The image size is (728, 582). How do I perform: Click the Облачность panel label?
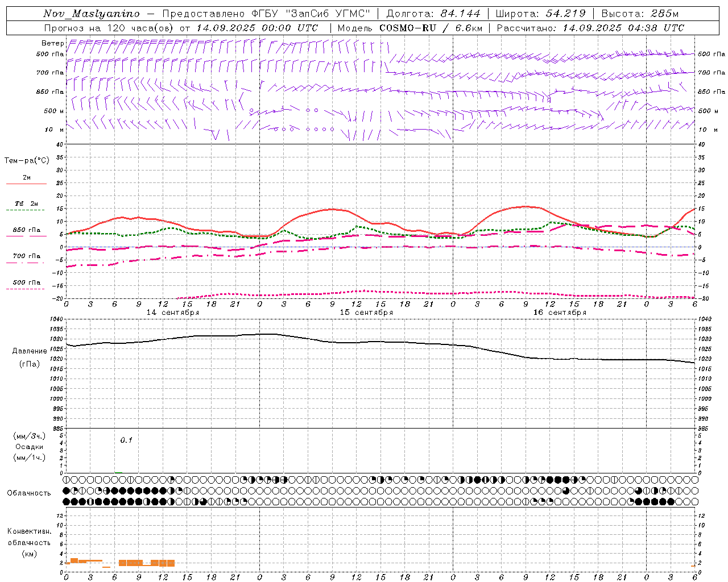(29, 493)
